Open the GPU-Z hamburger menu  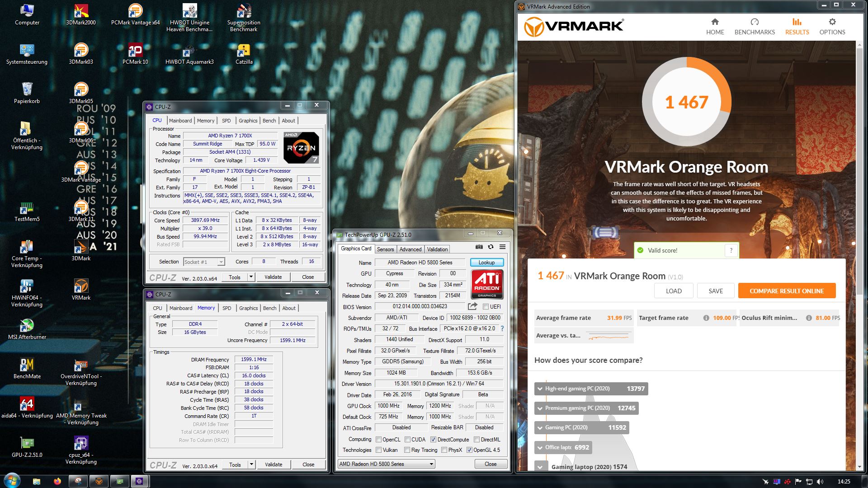point(502,247)
